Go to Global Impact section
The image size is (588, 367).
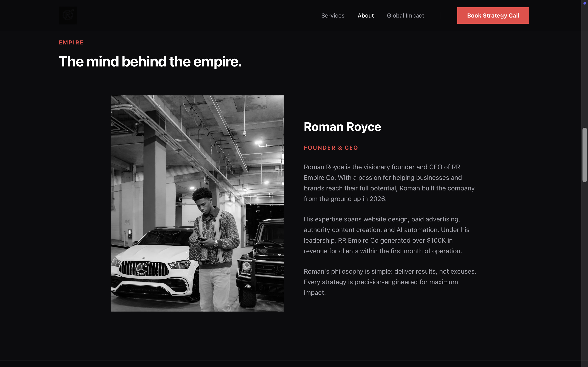(405, 15)
